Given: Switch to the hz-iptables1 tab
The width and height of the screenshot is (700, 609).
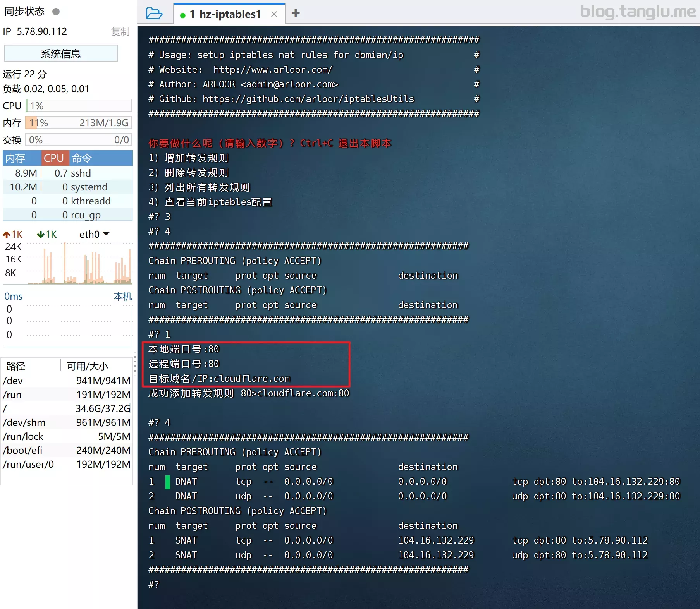Looking at the screenshot, I should point(225,14).
